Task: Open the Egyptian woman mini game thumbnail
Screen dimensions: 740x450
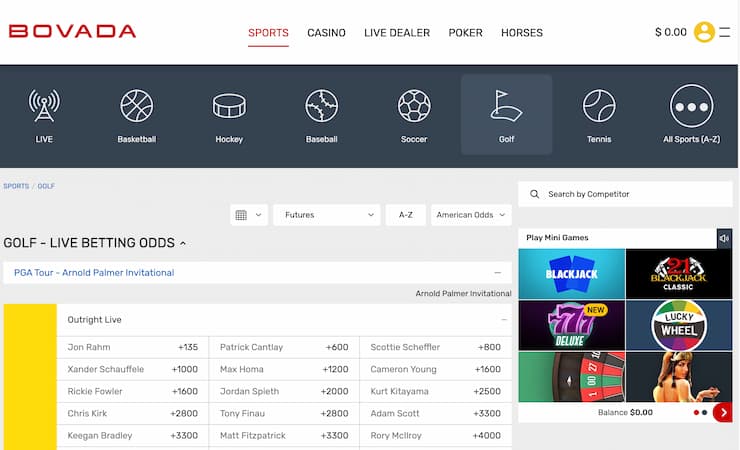Action: 679,377
